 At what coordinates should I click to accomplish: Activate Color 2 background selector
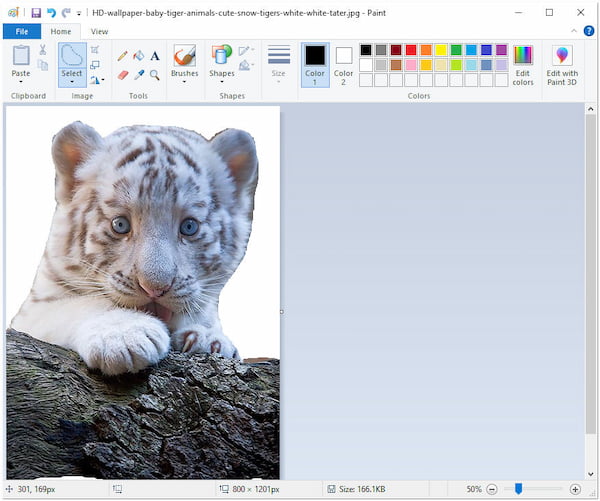click(x=344, y=65)
